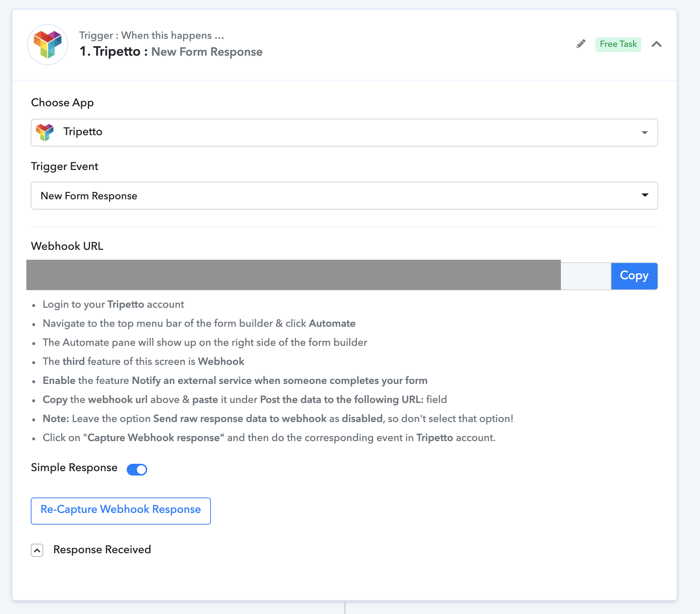Click the instruction mentioning Automate menu bar
This screenshot has width=700, height=614.
pyautogui.click(x=199, y=323)
